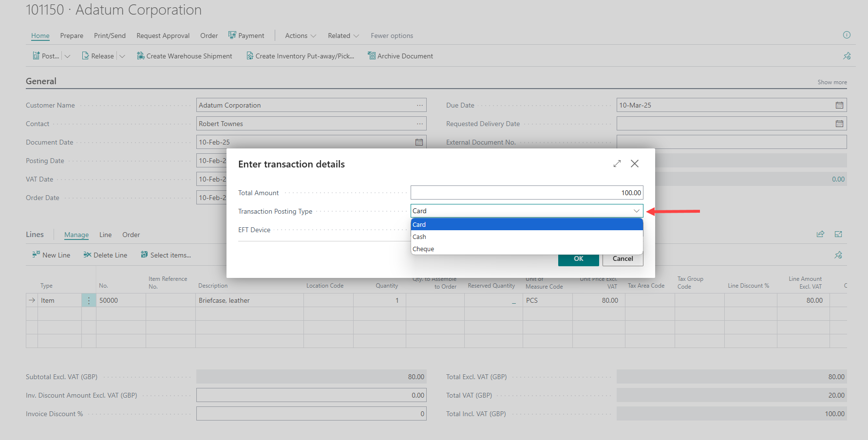Open the Requested Delivery Date calendar picker
The height and width of the screenshot is (440, 868).
click(x=839, y=124)
